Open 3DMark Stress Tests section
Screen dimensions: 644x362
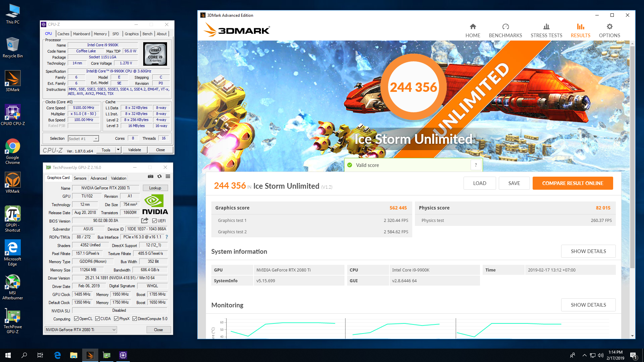pos(546,31)
